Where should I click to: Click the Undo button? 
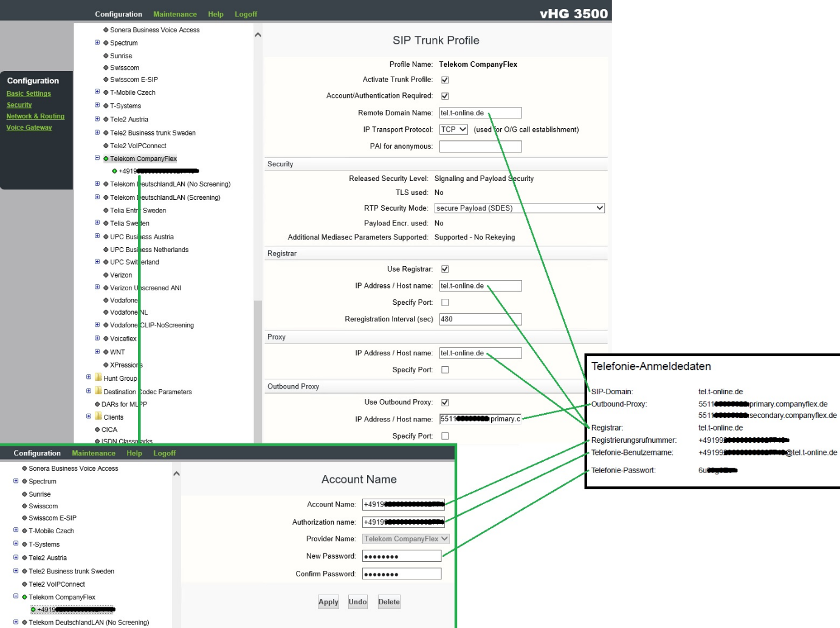(357, 602)
